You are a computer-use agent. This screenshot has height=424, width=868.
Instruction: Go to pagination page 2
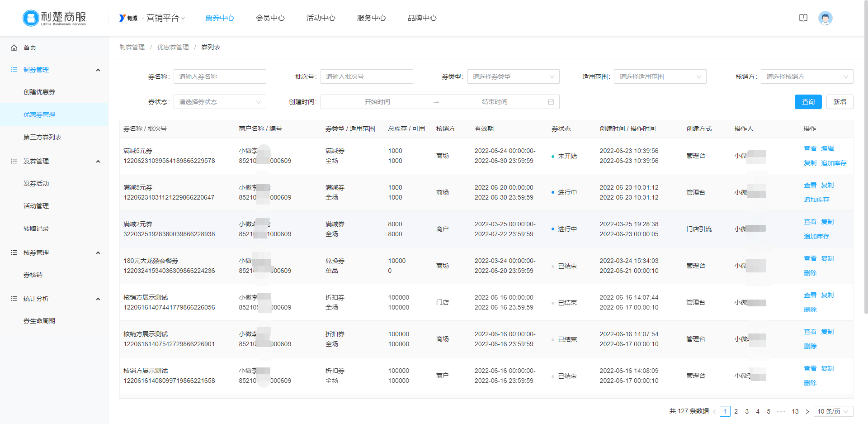click(x=736, y=411)
